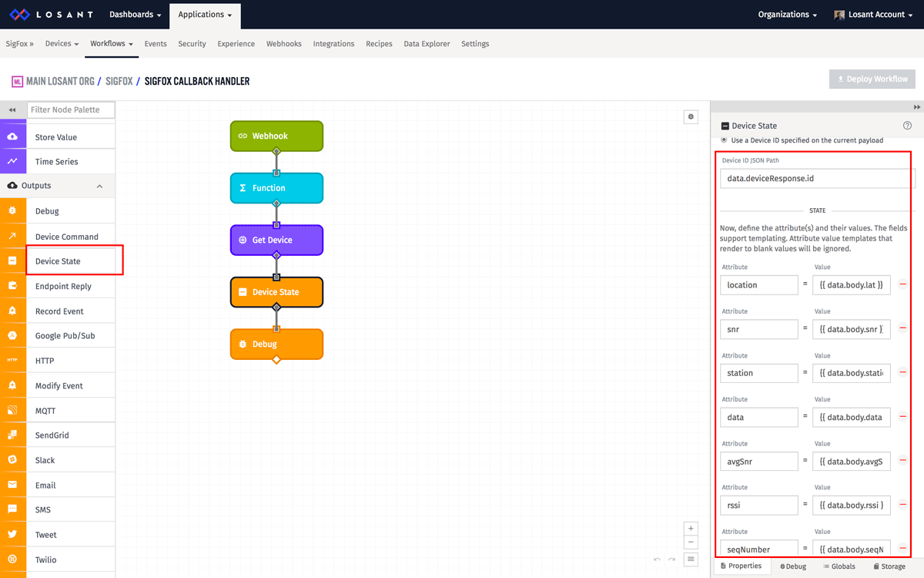Viewport: 924px width, 578px height.
Task: Pick the Tweet node icon
Action: (12, 535)
